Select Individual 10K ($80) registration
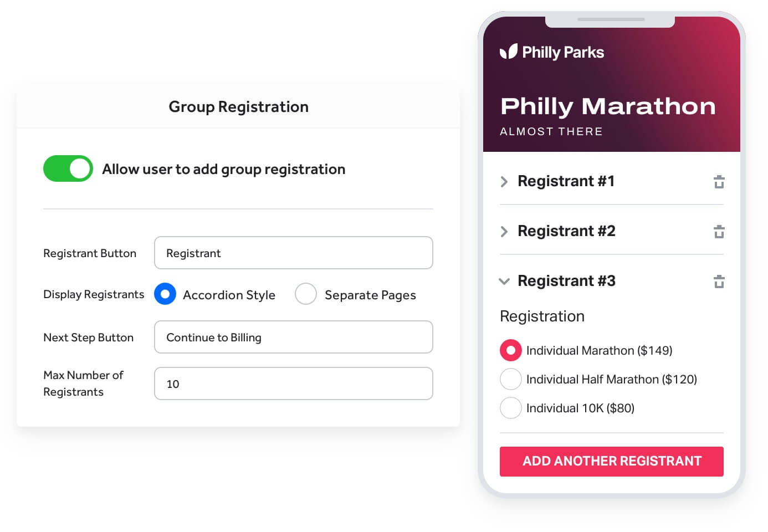 point(510,408)
